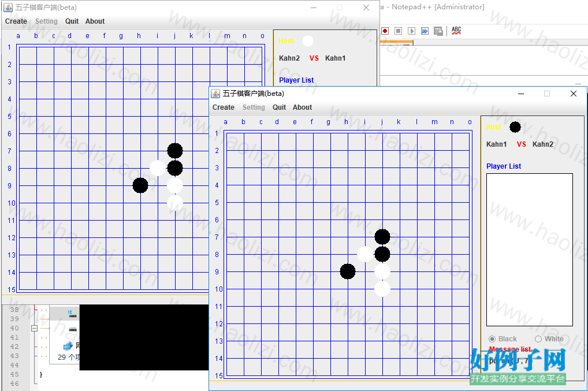Click Notepad++ ABC spell check icon

click(x=456, y=31)
